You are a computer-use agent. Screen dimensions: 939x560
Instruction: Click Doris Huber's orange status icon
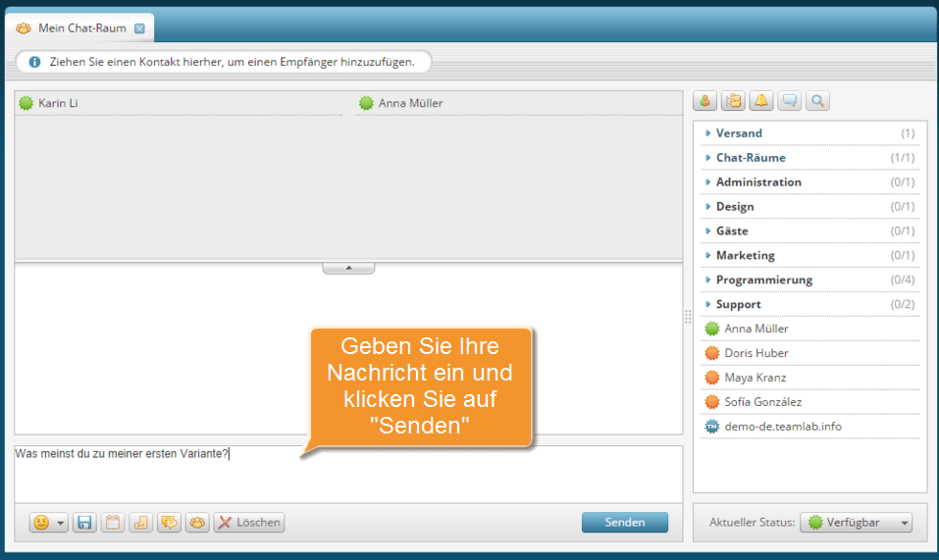(712, 353)
